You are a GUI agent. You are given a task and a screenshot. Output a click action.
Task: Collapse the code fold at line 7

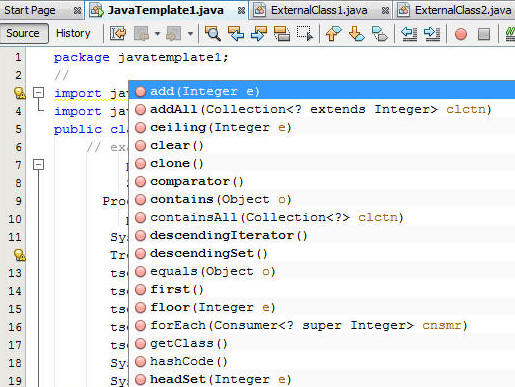pos(39,164)
